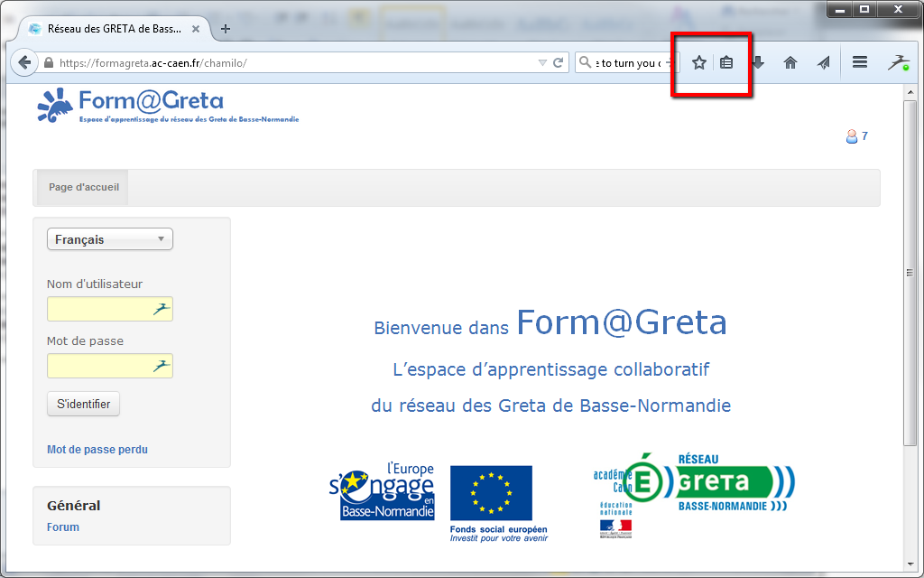Bookmark this page with the star icon
924x578 pixels.
[x=699, y=62]
